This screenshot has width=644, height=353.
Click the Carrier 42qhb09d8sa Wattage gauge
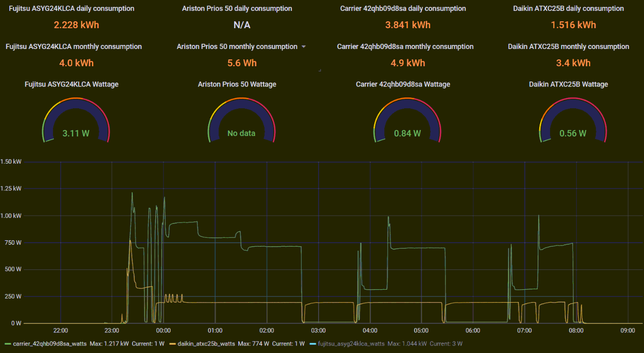[x=407, y=121]
